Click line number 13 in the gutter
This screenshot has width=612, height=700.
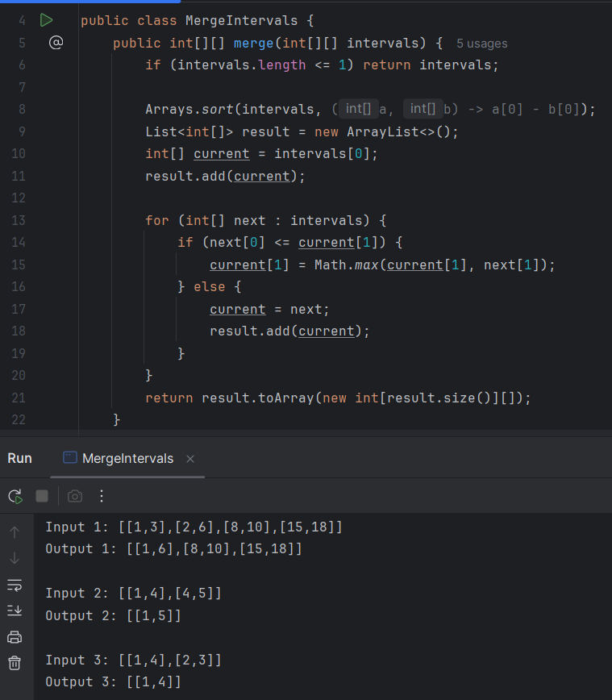[19, 220]
